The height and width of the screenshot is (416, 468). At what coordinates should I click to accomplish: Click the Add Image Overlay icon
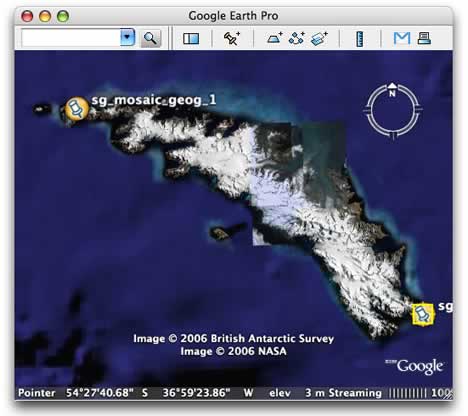[319, 39]
